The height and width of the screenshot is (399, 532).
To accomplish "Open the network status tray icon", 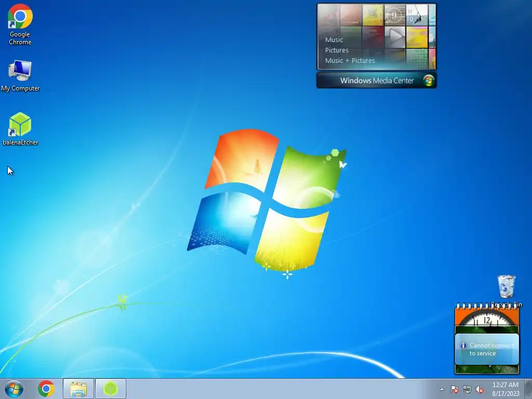I will [x=467, y=389].
